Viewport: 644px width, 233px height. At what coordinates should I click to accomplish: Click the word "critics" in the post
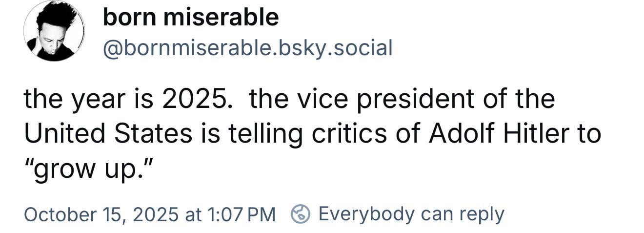point(352,133)
